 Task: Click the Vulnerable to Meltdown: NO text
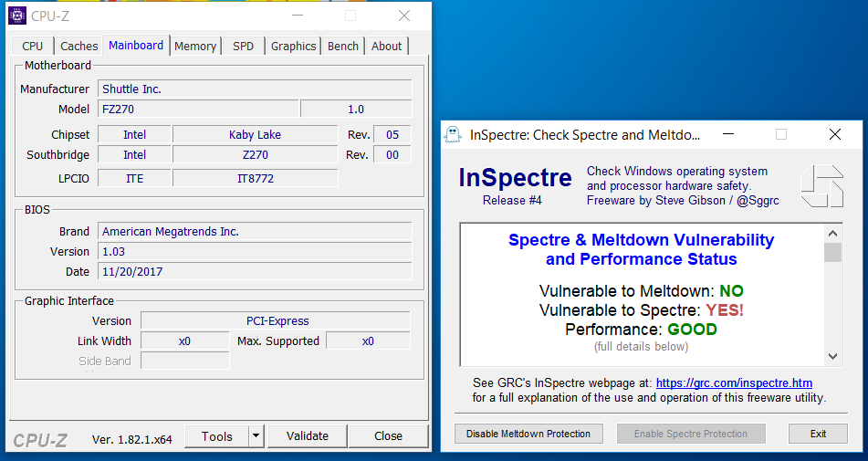pos(641,291)
